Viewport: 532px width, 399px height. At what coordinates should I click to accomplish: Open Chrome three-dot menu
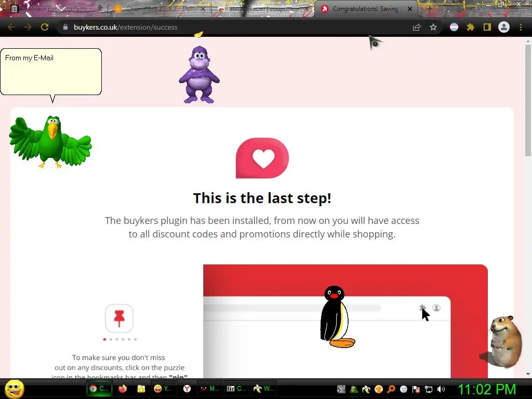pyautogui.click(x=521, y=27)
